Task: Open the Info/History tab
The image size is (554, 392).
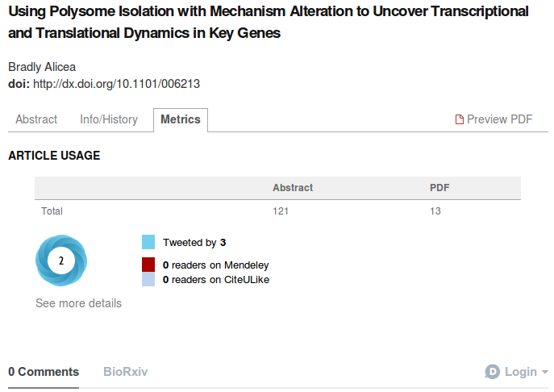Action: [x=109, y=119]
